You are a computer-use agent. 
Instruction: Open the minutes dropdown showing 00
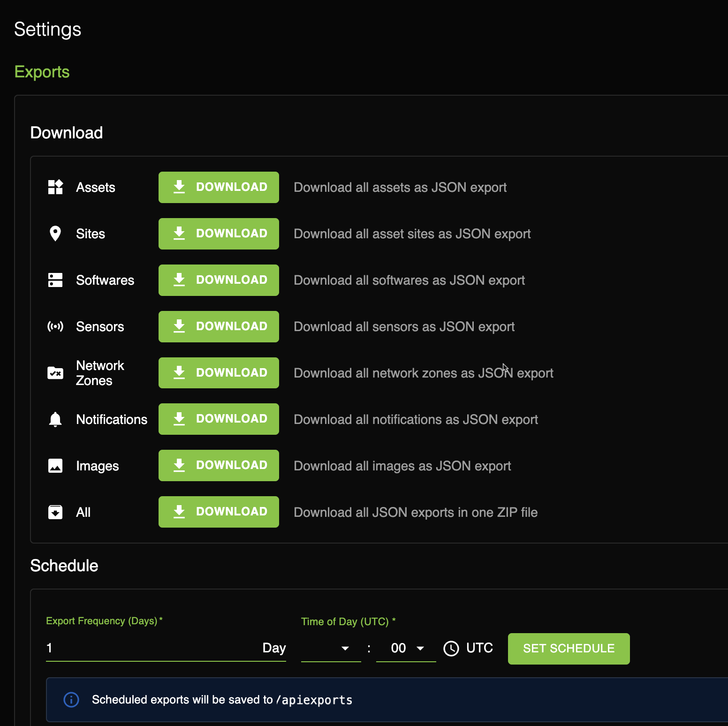coord(406,648)
